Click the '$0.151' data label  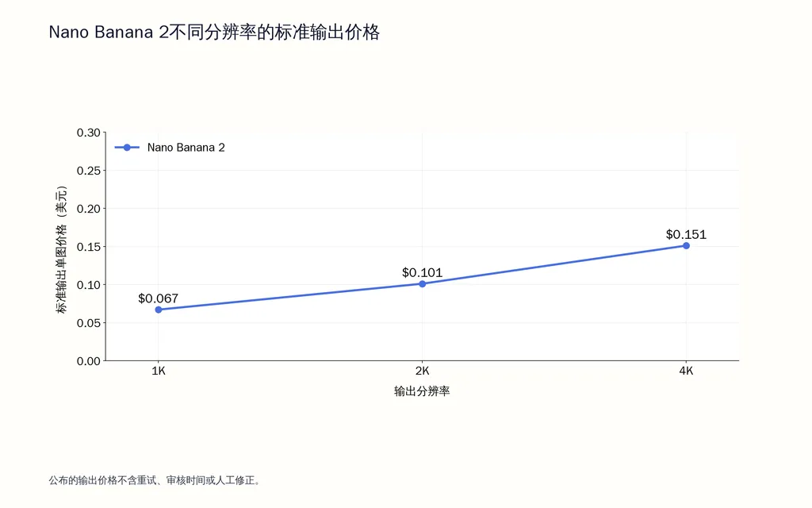pos(686,234)
